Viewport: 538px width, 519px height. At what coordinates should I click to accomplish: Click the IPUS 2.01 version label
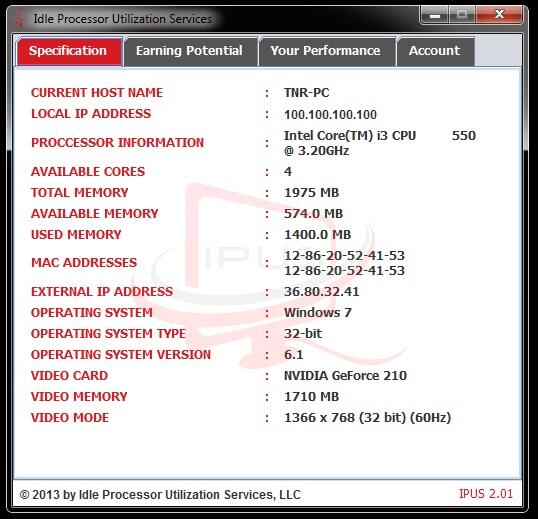[x=486, y=494]
